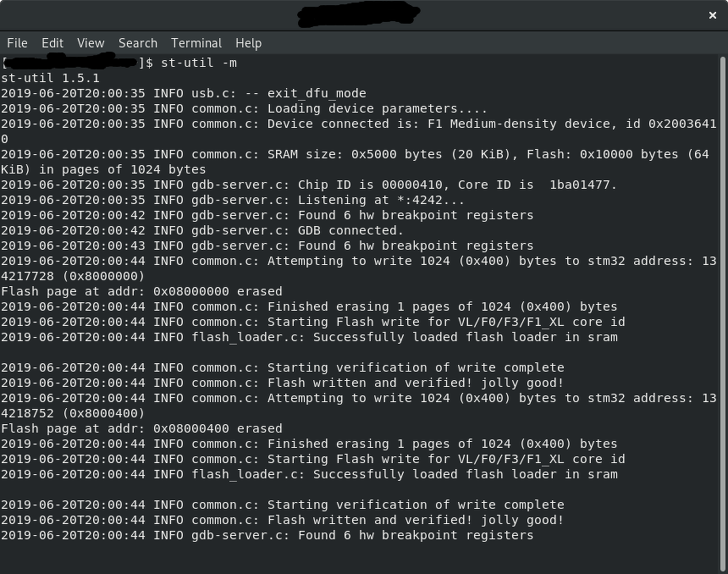
Task: Click the redacted window title bar
Action: [x=360, y=14]
